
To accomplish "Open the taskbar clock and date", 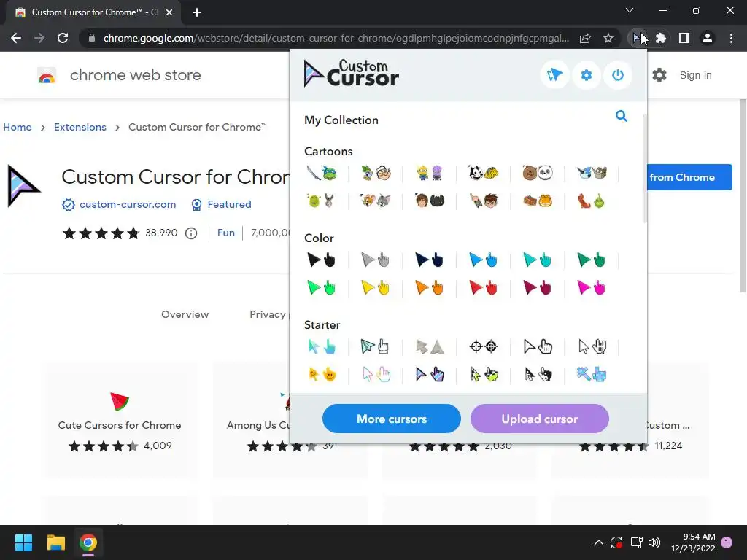I will pyautogui.click(x=693, y=542).
